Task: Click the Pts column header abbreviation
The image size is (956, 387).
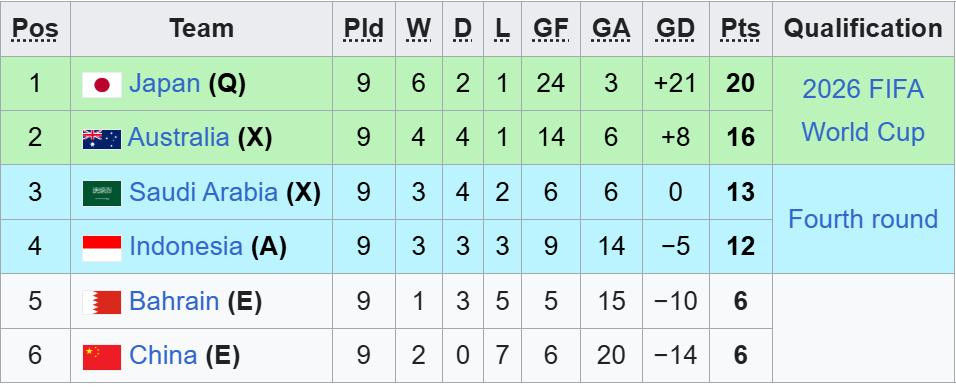Action: pos(741,29)
